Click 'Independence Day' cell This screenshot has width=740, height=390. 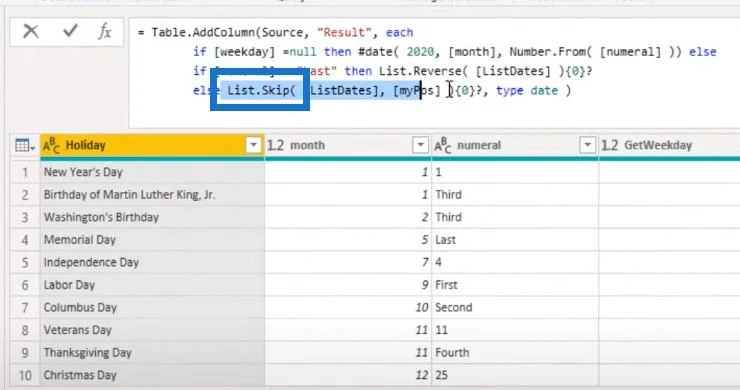[152, 263]
